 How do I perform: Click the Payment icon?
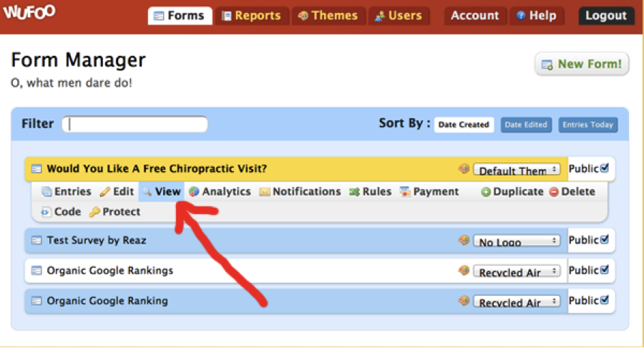click(405, 192)
